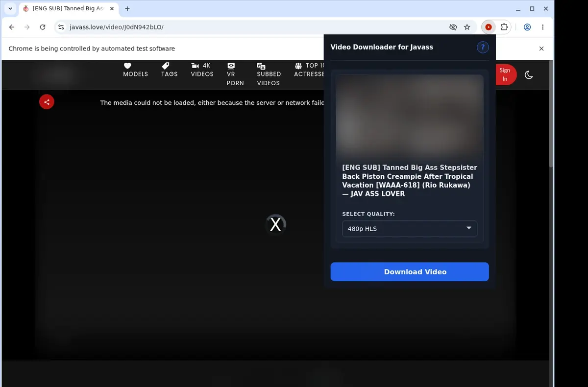Bookmark this page with the star

pos(467,27)
